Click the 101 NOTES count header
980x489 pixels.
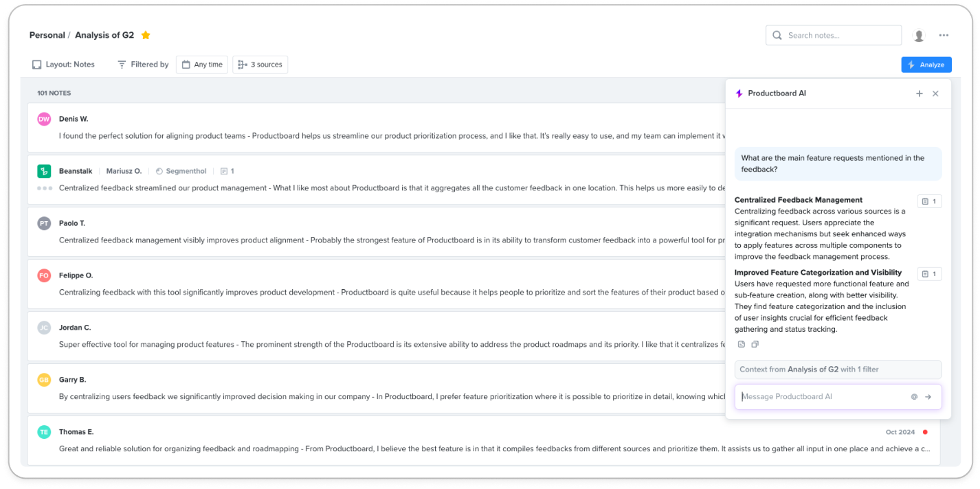click(54, 93)
